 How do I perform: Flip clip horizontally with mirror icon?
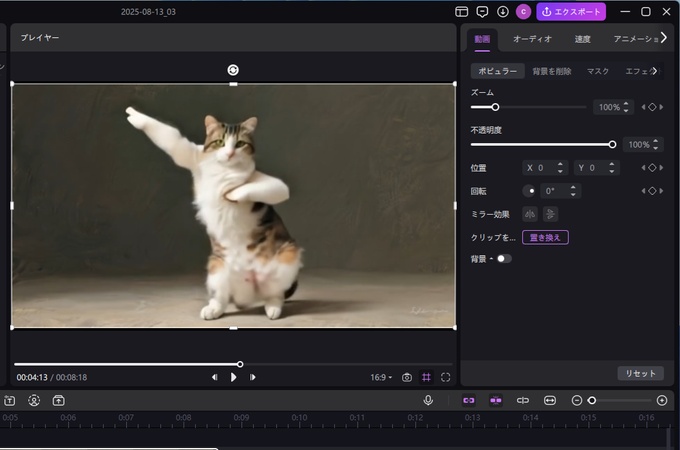530,214
